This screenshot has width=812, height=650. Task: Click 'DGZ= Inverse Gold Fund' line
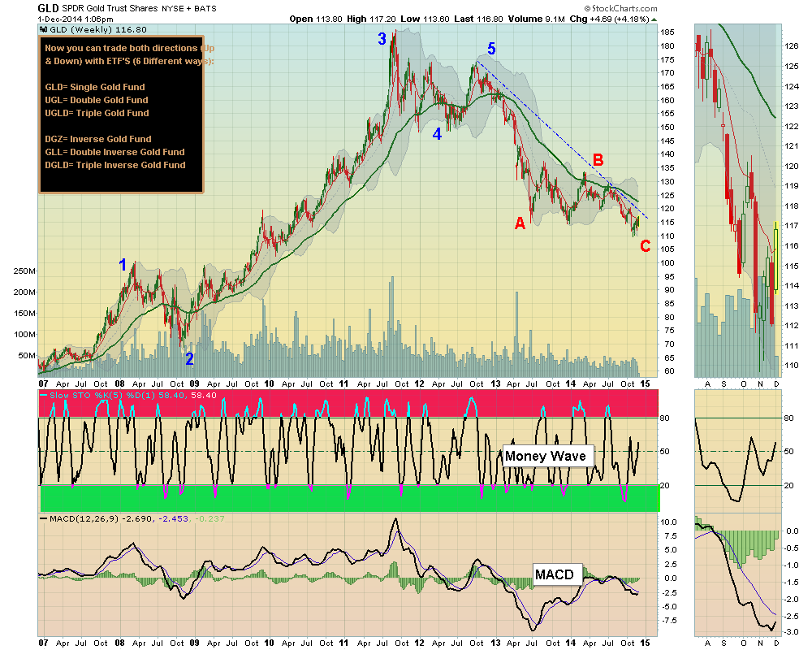pos(98,139)
